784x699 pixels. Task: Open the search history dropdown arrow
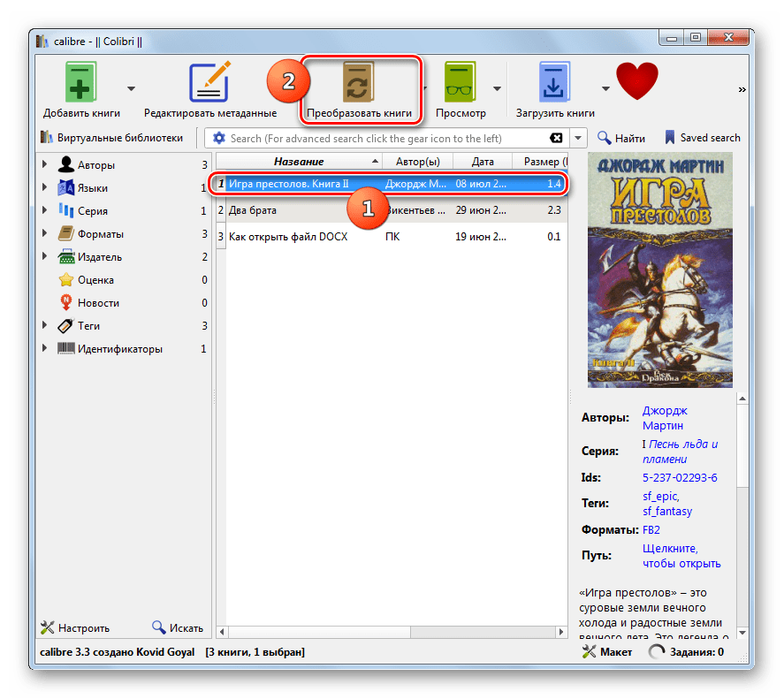(578, 138)
